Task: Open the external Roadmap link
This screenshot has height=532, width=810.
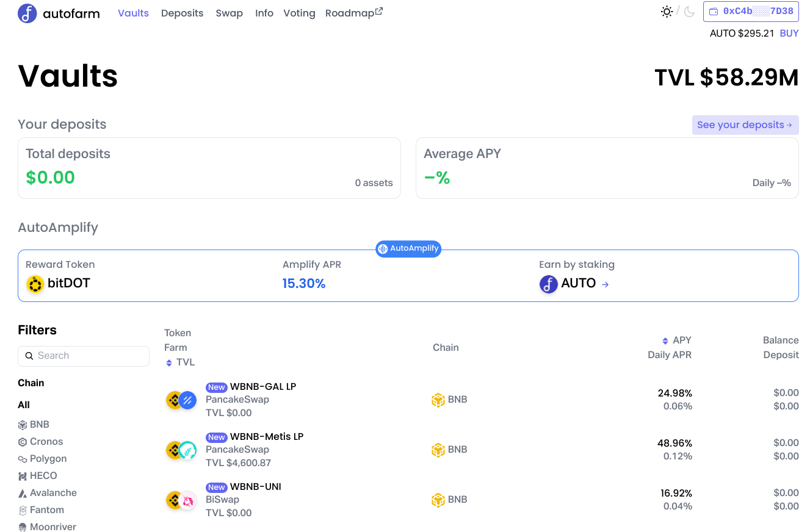Action: [x=354, y=13]
